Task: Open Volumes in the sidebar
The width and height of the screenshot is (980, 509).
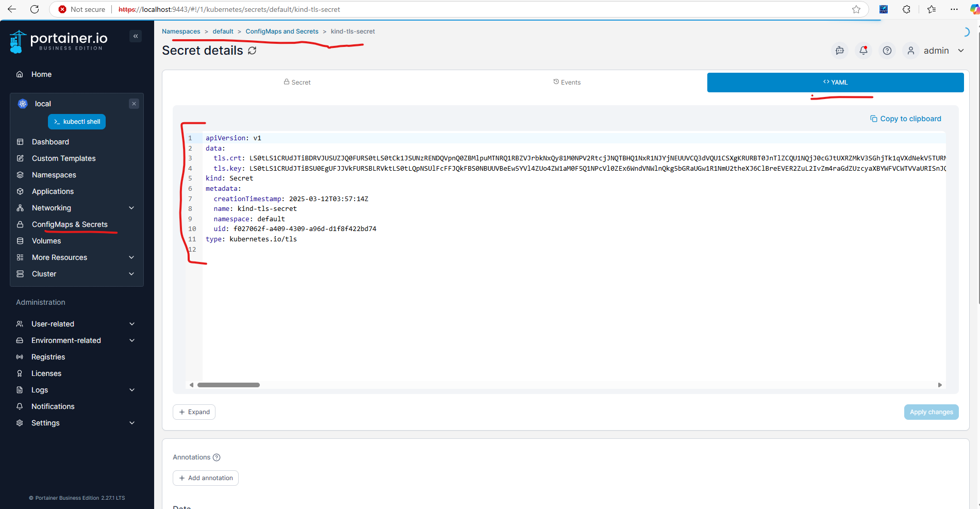Action: point(46,241)
